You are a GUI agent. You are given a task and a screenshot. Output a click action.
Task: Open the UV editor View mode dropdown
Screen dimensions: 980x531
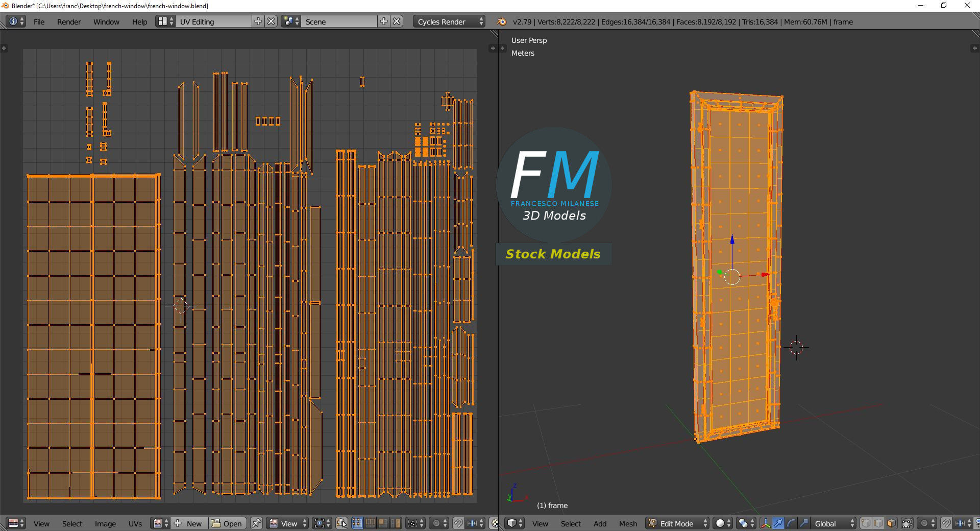288,523
